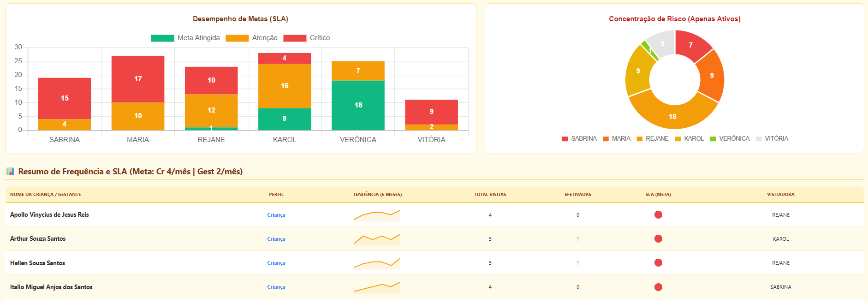
Task: Click the bar chart icon beside Resumo heading
Action: [10, 172]
